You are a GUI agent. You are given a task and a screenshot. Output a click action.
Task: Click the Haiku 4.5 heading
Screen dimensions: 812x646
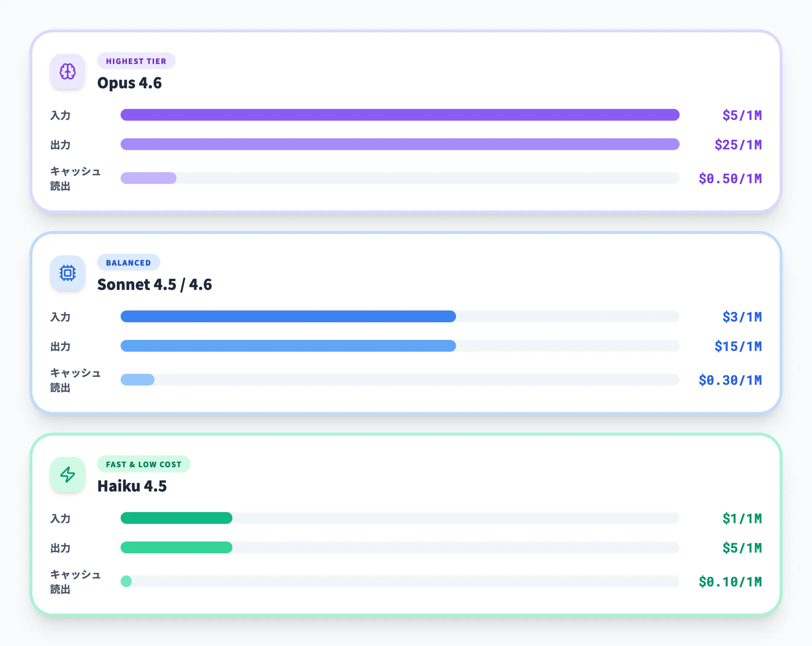(132, 486)
